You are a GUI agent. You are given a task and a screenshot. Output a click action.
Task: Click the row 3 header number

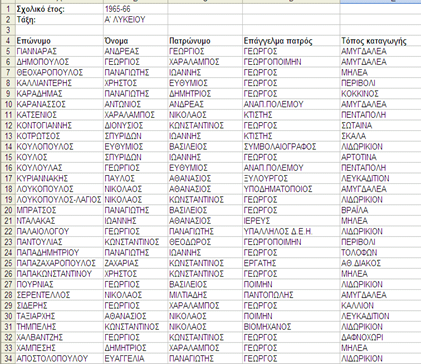tap(8, 30)
